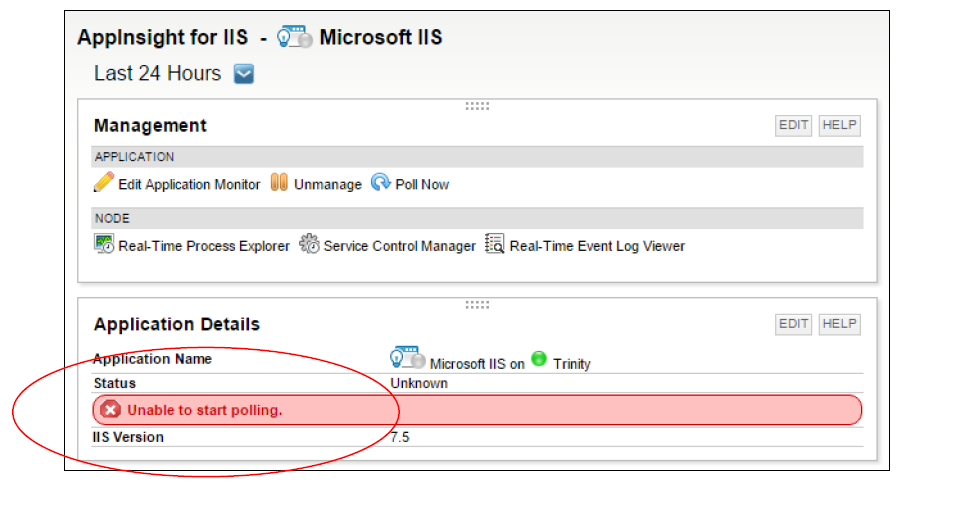
Task: Click the green Trinity node status icon
Action: tap(539, 359)
